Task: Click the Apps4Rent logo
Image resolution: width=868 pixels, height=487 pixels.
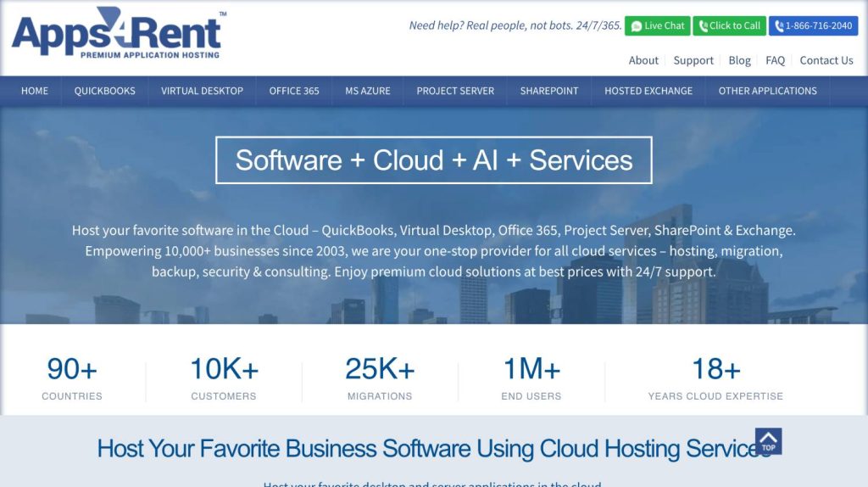Action: pos(119,32)
